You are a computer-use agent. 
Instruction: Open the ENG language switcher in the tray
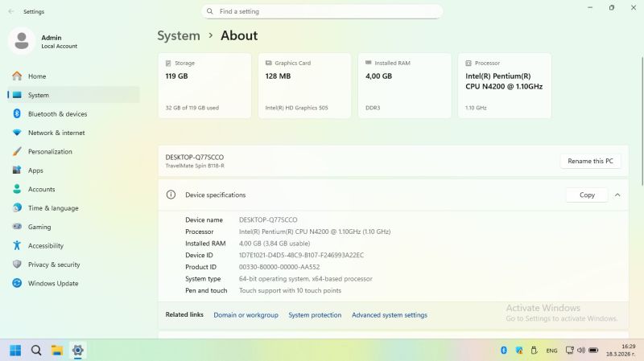pos(551,351)
